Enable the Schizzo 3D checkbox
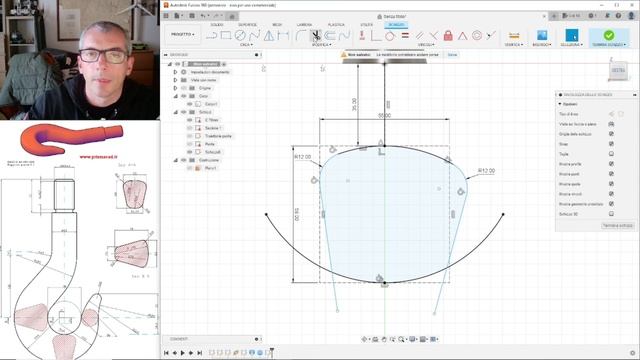 tap(611, 213)
